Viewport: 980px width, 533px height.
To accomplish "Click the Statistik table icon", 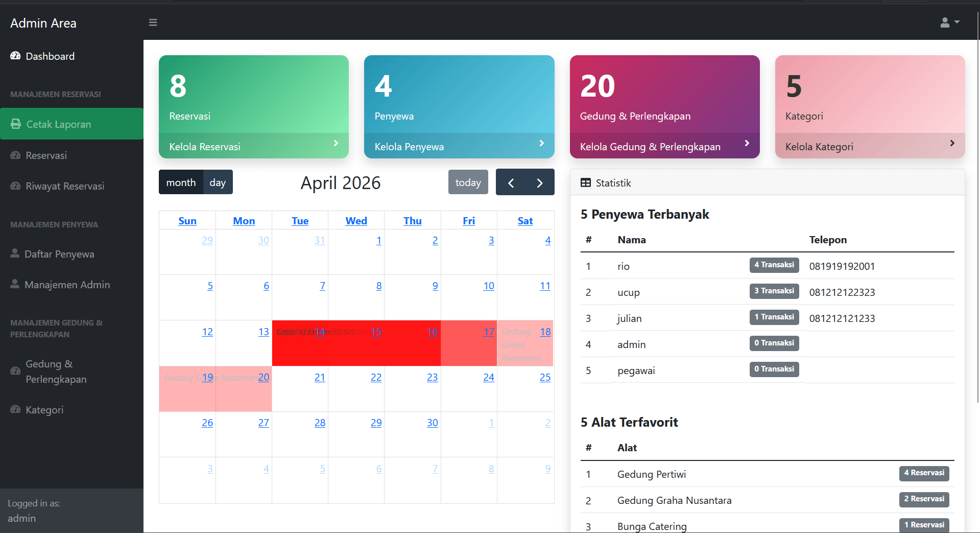I will [x=586, y=183].
